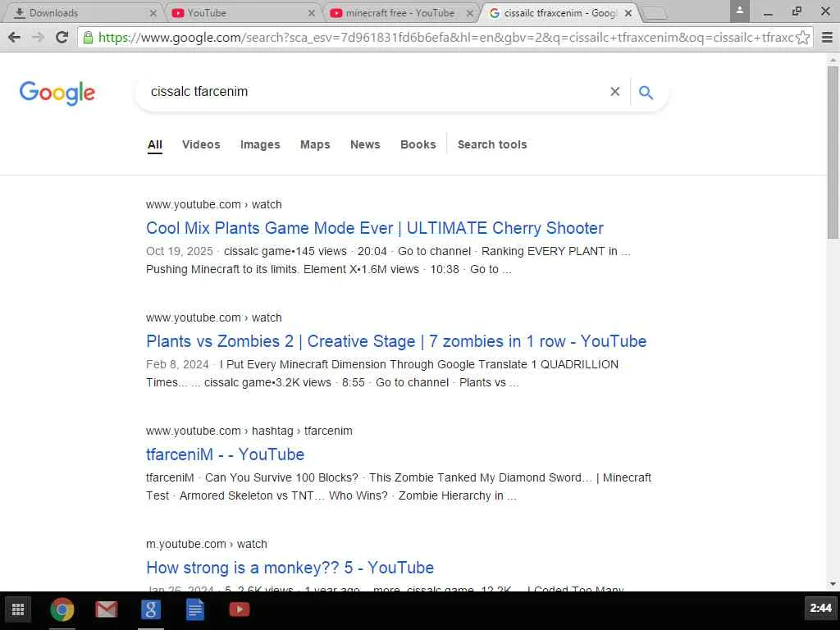Select the Books search filter

418,144
